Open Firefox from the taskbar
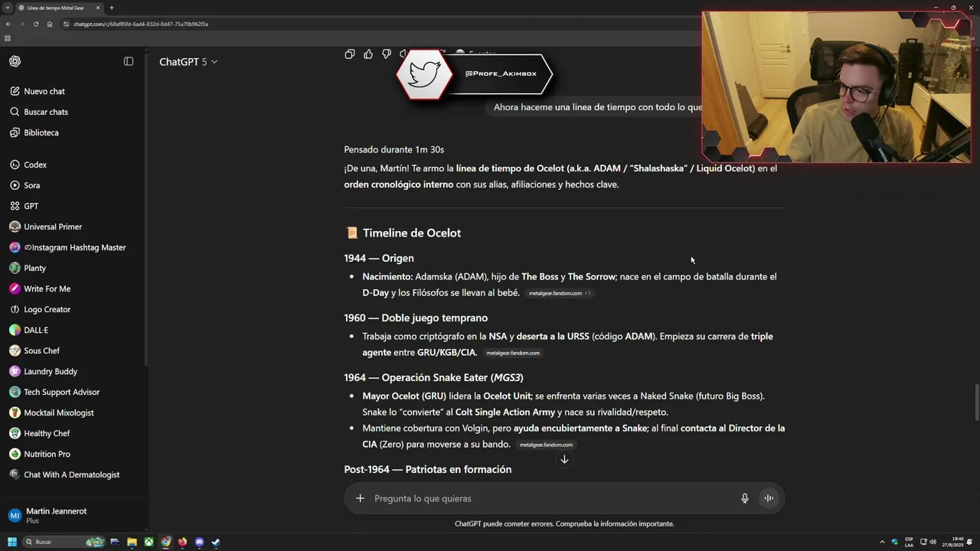Image resolution: width=980 pixels, height=551 pixels. pyautogui.click(x=182, y=542)
